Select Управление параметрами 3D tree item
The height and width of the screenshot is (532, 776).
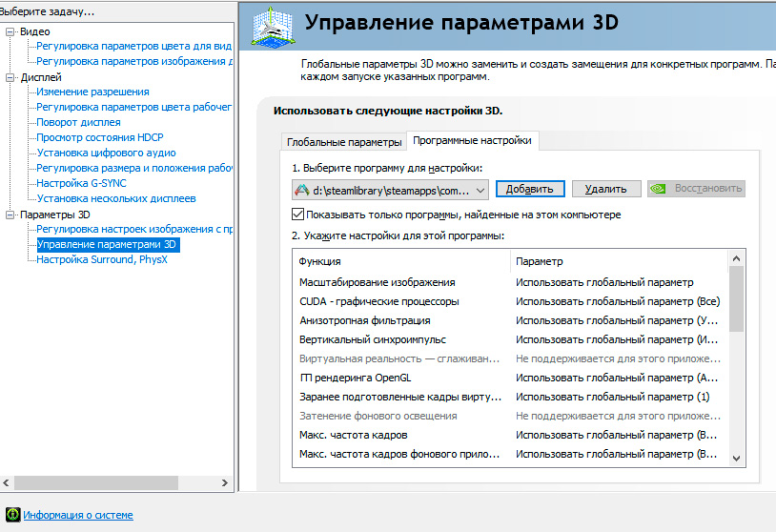pyautogui.click(x=107, y=244)
